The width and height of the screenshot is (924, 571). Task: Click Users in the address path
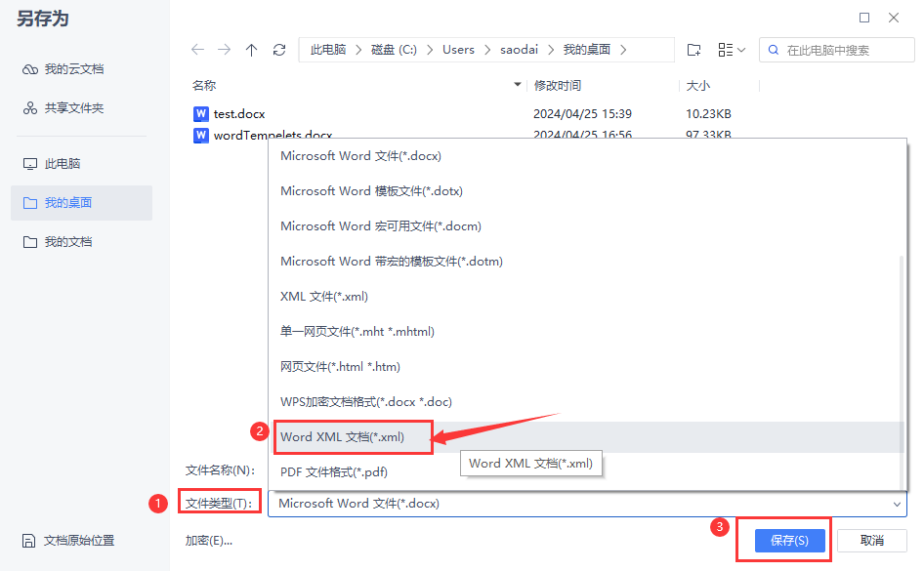click(458, 50)
